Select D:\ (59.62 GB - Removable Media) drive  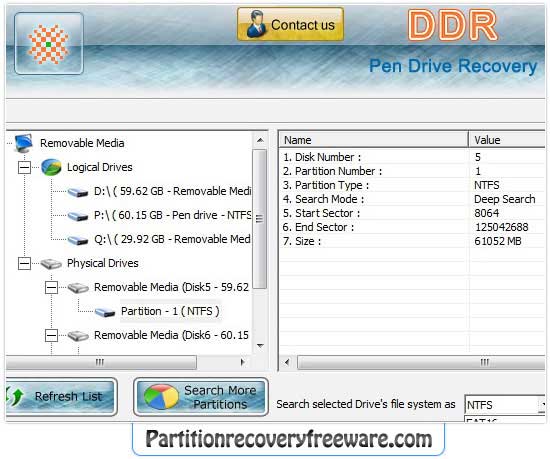172,191
